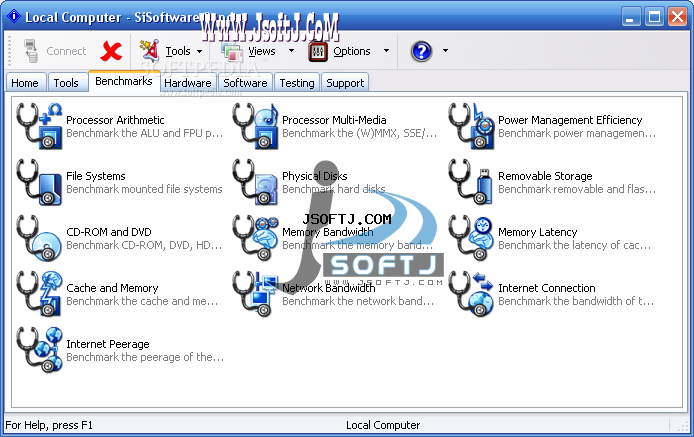Image resolution: width=694 pixels, height=437 pixels.
Task: Click the Connect toolbar label
Action: pos(66,51)
